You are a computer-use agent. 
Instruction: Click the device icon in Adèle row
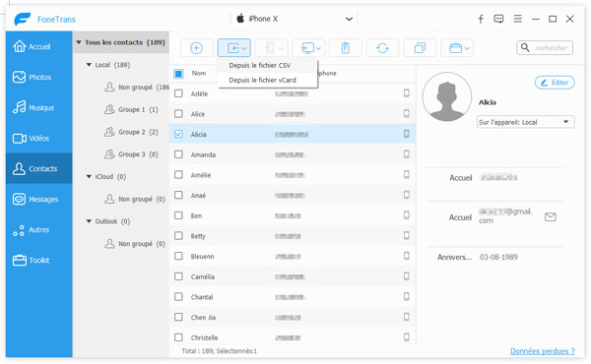[406, 93]
